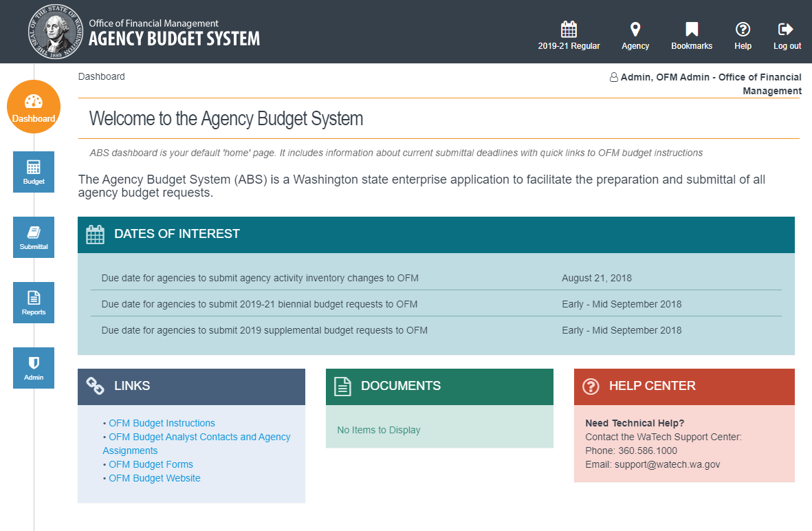Click the OFM Budget Forms link
The width and height of the screenshot is (812, 531).
pyautogui.click(x=151, y=464)
